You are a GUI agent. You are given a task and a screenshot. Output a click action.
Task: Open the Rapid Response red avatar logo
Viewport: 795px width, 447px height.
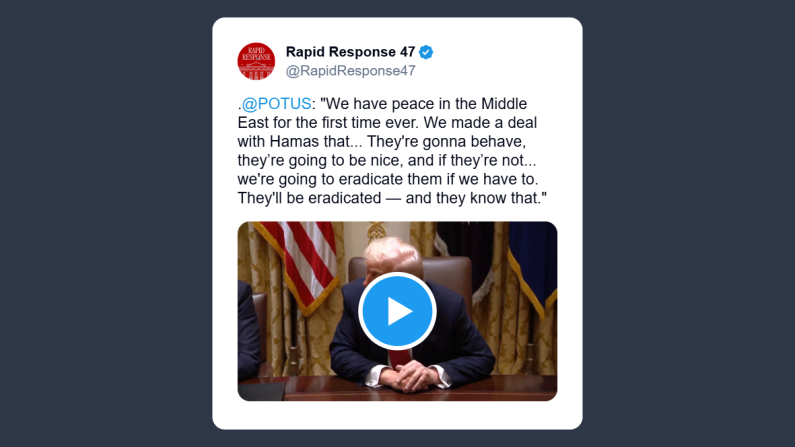(x=256, y=61)
